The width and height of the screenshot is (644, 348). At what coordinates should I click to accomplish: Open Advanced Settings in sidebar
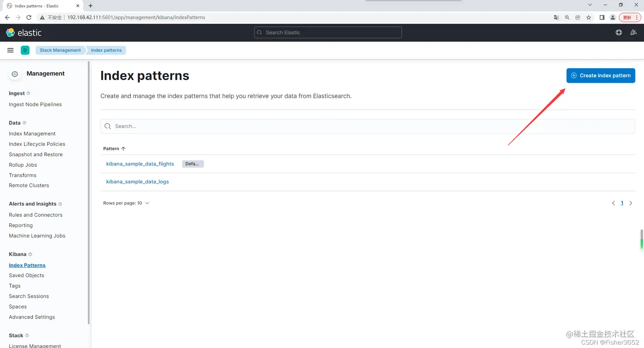pos(32,317)
